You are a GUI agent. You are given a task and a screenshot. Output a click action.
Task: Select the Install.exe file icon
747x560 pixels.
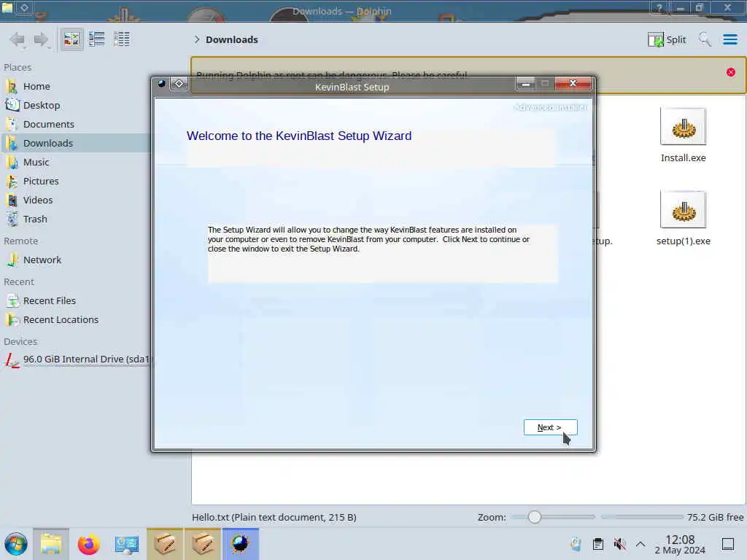point(683,127)
